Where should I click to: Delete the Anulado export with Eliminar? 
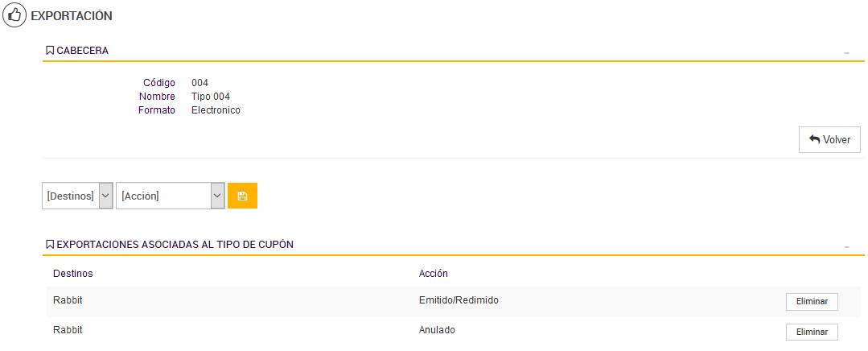(x=812, y=332)
